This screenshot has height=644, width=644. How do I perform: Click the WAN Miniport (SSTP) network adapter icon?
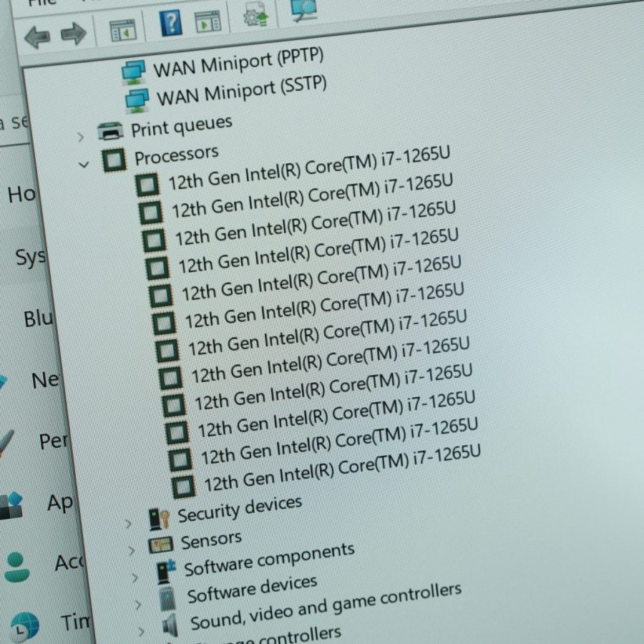pyautogui.click(x=137, y=99)
